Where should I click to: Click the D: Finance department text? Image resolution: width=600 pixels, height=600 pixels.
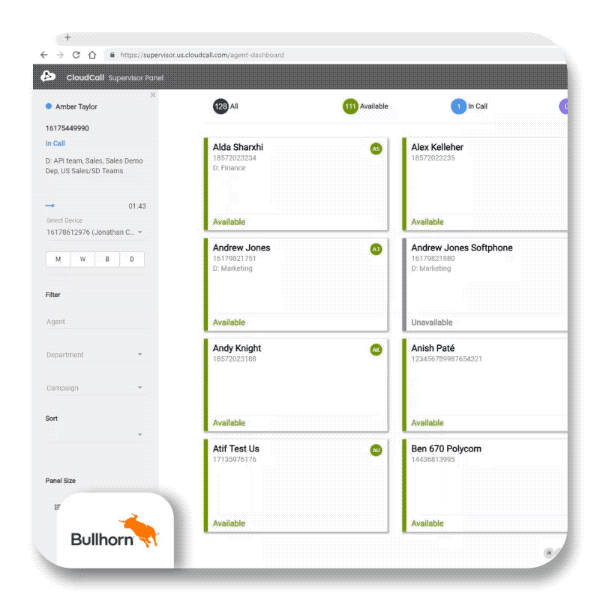[229, 168]
